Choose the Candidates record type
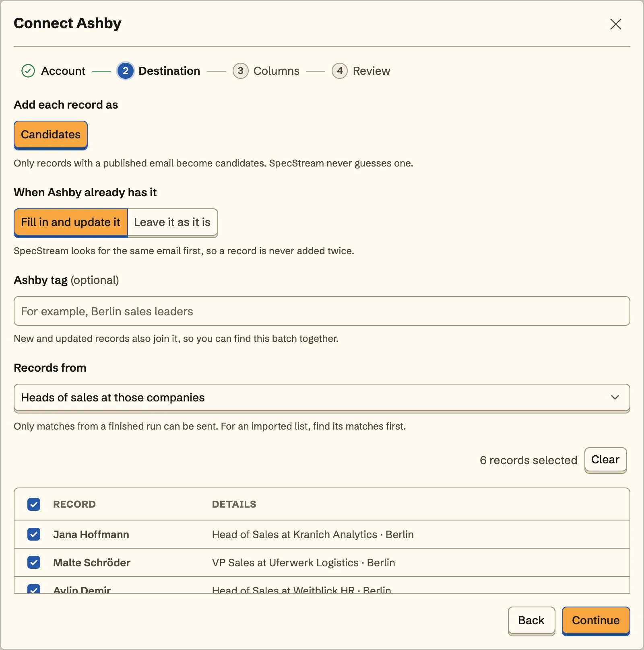The image size is (644, 650). (51, 135)
